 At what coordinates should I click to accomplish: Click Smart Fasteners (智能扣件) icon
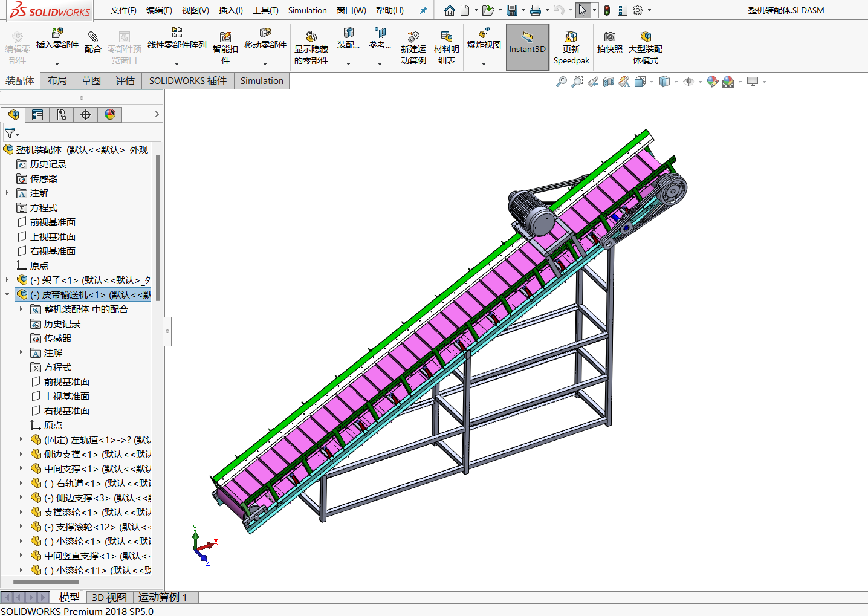tap(225, 37)
